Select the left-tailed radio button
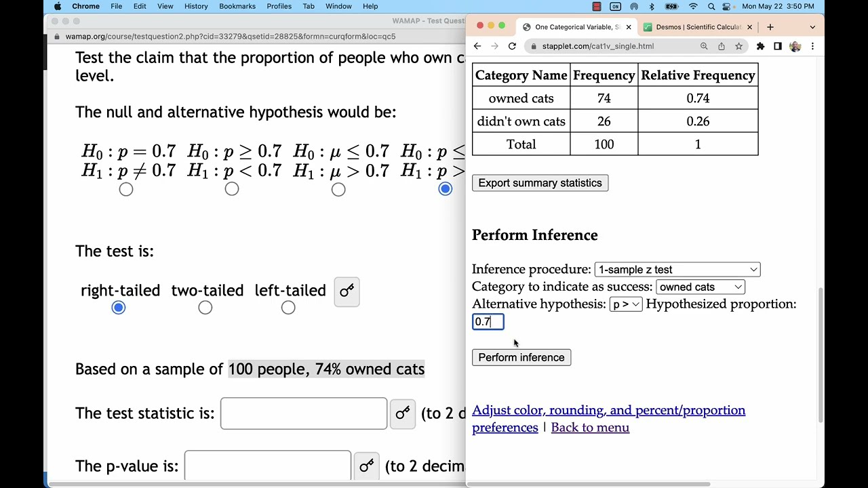The height and width of the screenshot is (488, 868). pyautogui.click(x=288, y=308)
